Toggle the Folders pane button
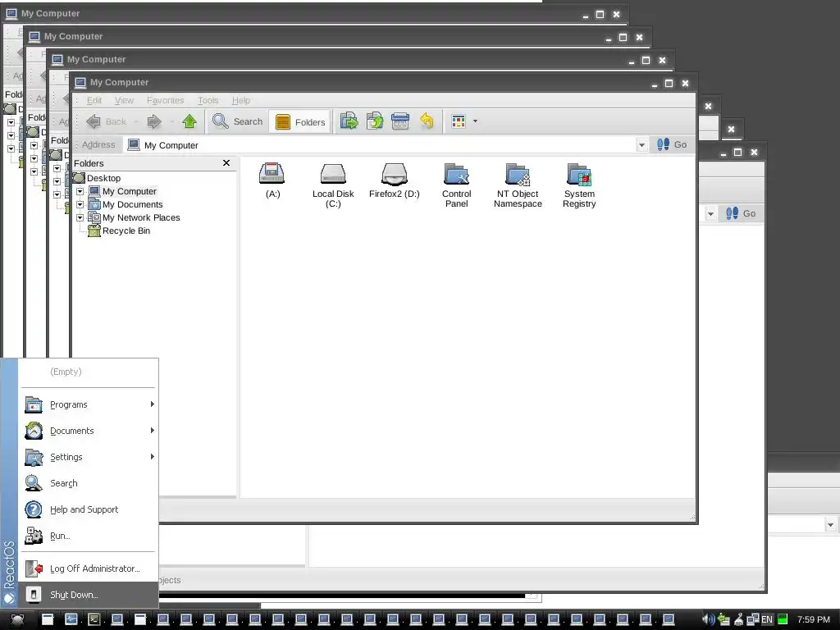Viewport: 840px width, 630px height. pos(300,122)
